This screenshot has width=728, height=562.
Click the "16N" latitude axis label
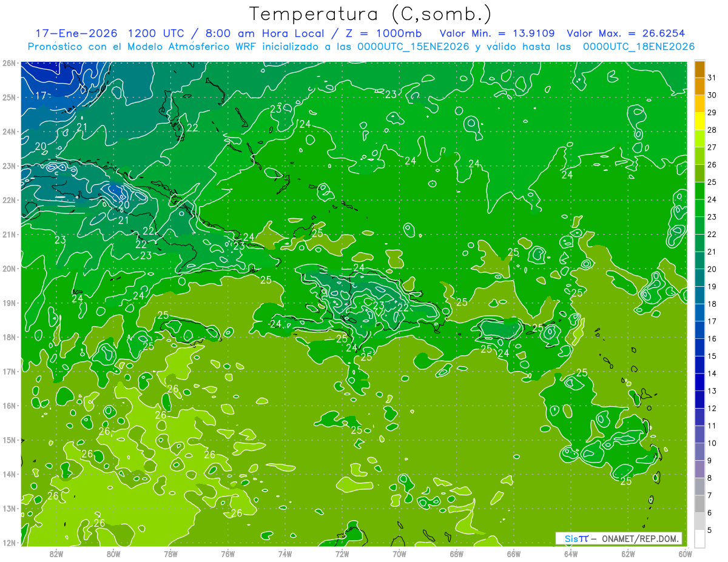9,406
